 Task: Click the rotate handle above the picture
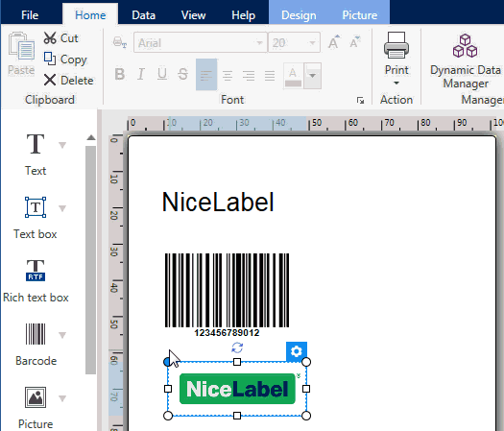(237, 347)
